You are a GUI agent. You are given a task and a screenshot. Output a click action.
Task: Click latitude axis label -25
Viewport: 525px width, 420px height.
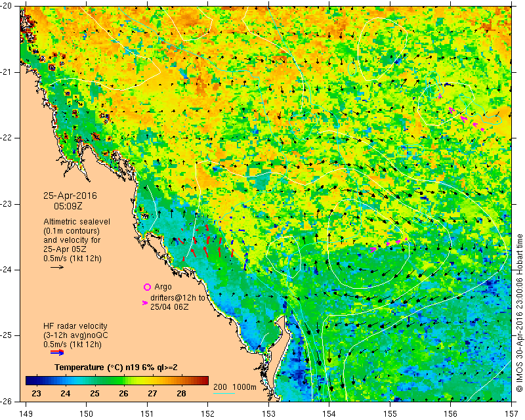click(x=7, y=335)
